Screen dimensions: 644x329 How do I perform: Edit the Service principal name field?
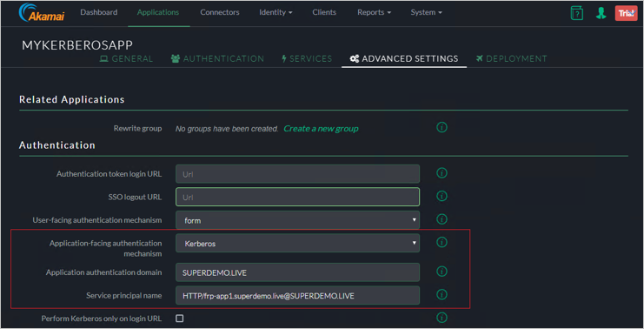[298, 295]
